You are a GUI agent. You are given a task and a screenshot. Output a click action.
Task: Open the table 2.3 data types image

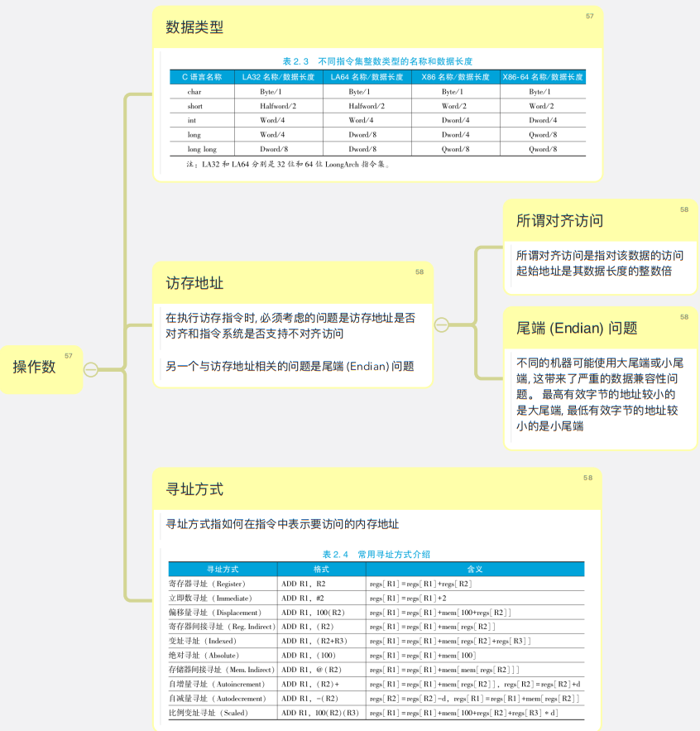tap(377, 113)
